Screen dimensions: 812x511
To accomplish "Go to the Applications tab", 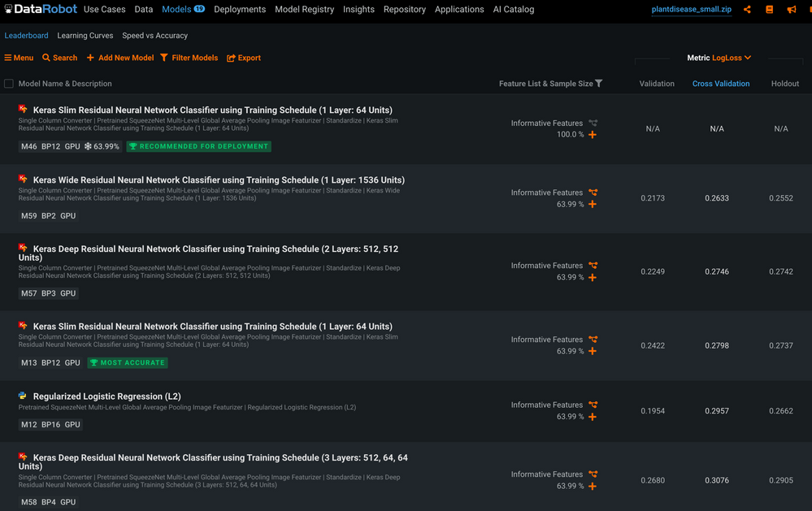I will tap(459, 9).
